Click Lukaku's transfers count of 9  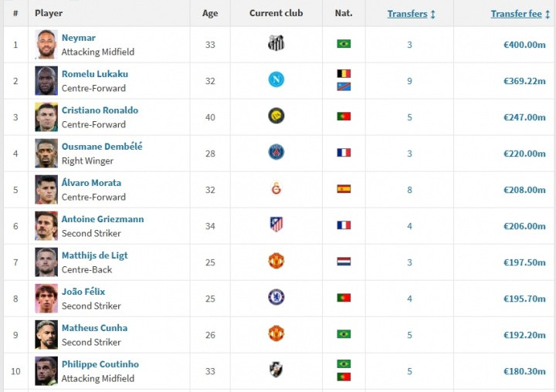(x=409, y=81)
